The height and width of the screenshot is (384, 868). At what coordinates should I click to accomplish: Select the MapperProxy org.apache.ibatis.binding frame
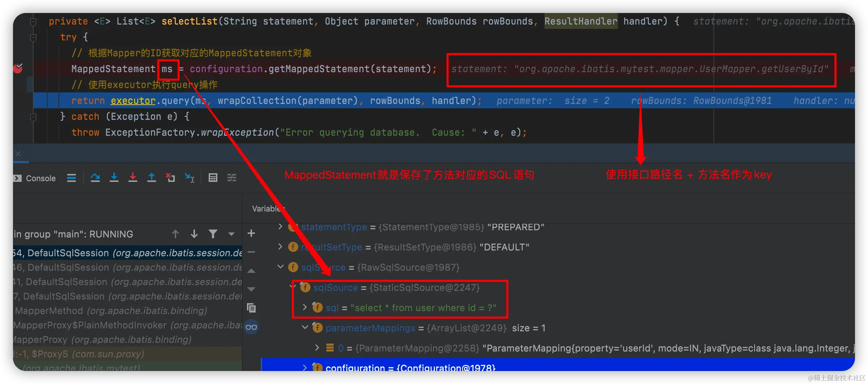127,340
